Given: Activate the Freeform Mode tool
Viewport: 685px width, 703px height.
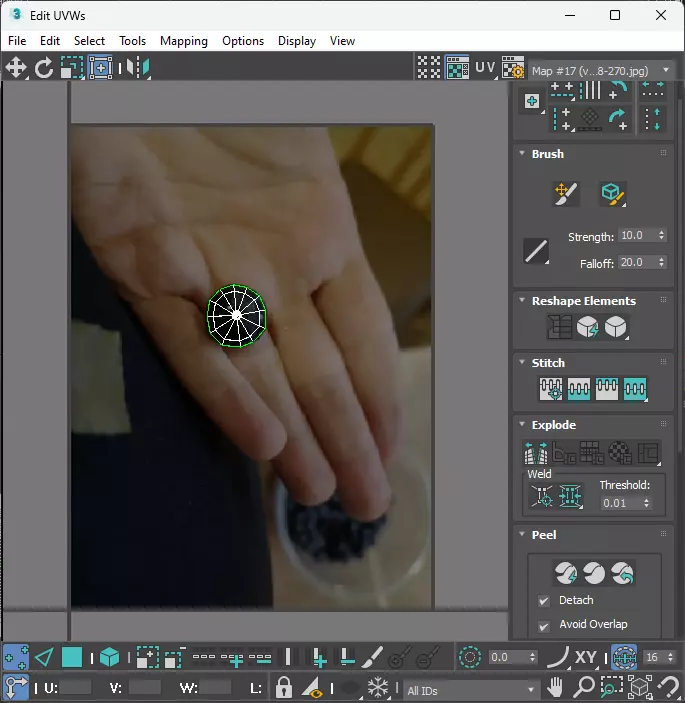Looking at the screenshot, I should pos(100,68).
